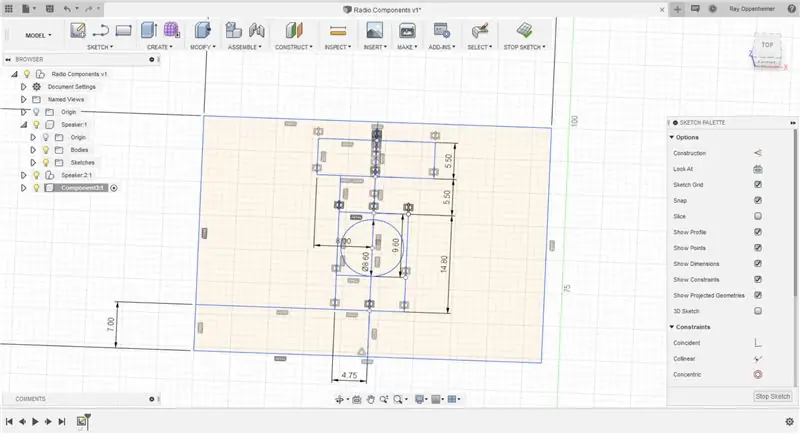Open the timeline settings gear
The width and height of the screenshot is (800, 434).
789,421
